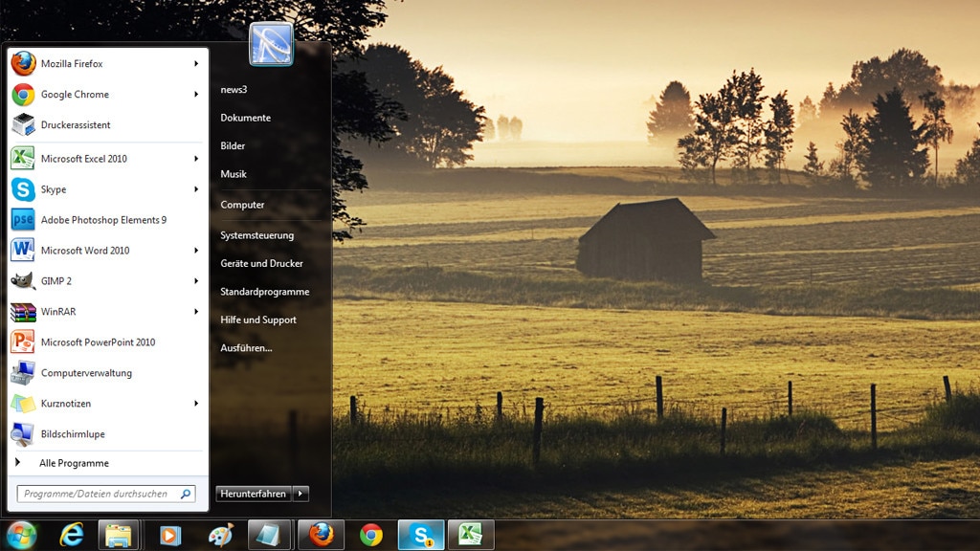
Task: Open Microsoft Excel 2010 in Start menu
Action: [83, 159]
